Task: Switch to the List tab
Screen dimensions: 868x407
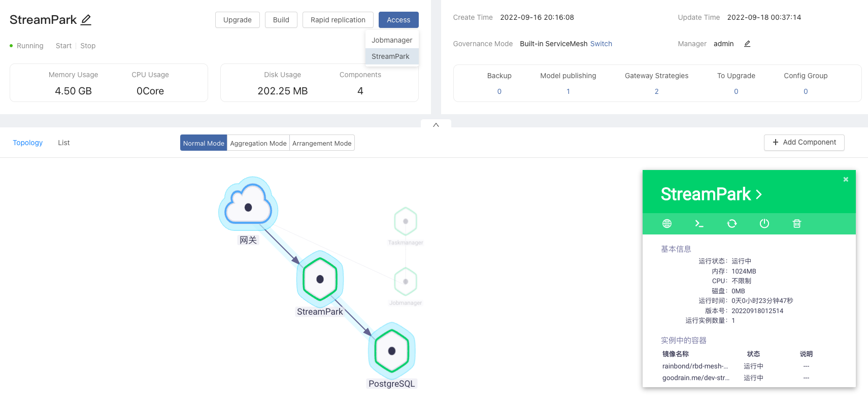Action: [63, 143]
